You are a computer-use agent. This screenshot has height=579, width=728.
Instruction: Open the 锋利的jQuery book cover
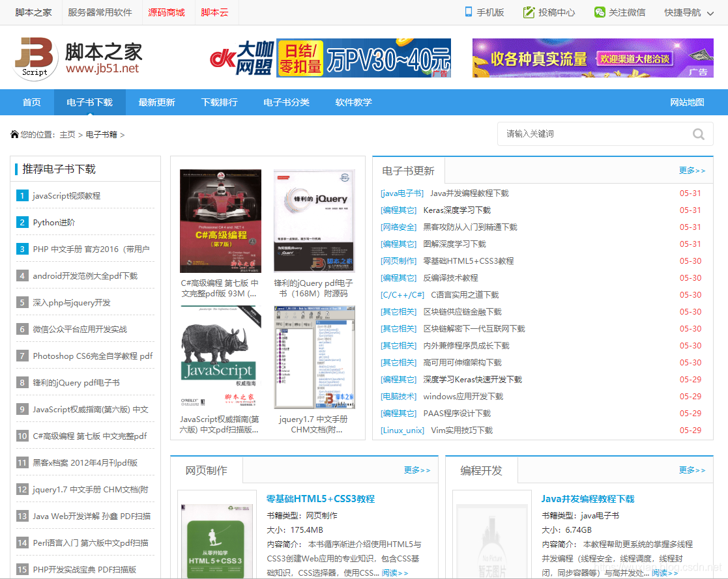[314, 221]
